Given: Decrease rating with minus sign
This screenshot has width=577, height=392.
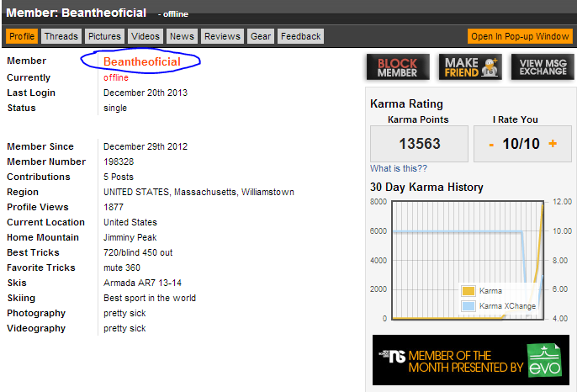Looking at the screenshot, I should [x=491, y=144].
